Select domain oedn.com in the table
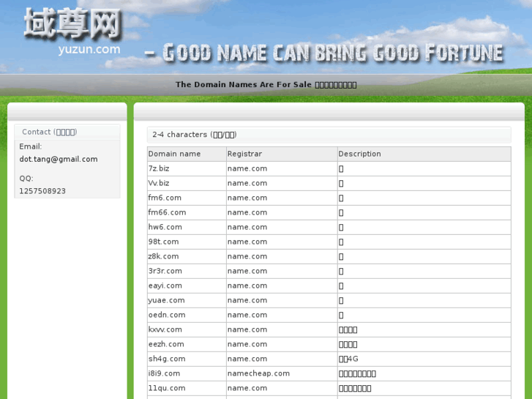Image resolution: width=532 pixels, height=399 pixels. click(x=167, y=315)
